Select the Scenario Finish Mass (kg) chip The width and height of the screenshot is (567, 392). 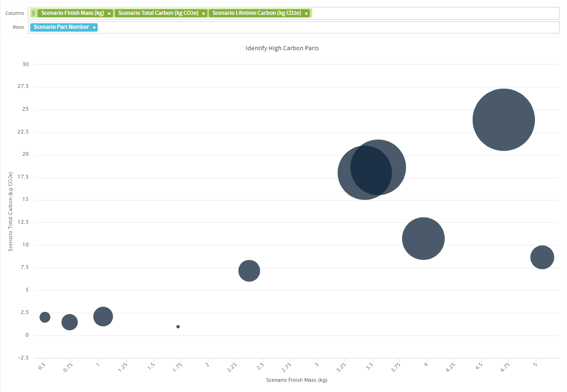pyautogui.click(x=72, y=13)
